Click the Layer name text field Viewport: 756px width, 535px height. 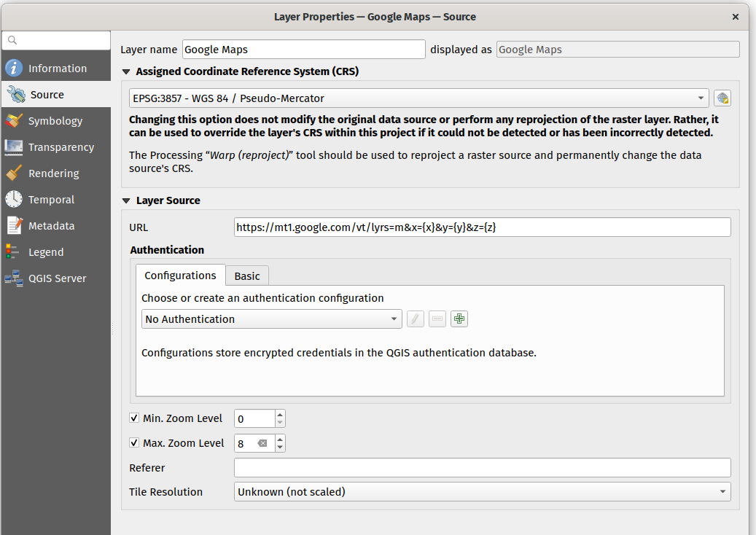303,50
